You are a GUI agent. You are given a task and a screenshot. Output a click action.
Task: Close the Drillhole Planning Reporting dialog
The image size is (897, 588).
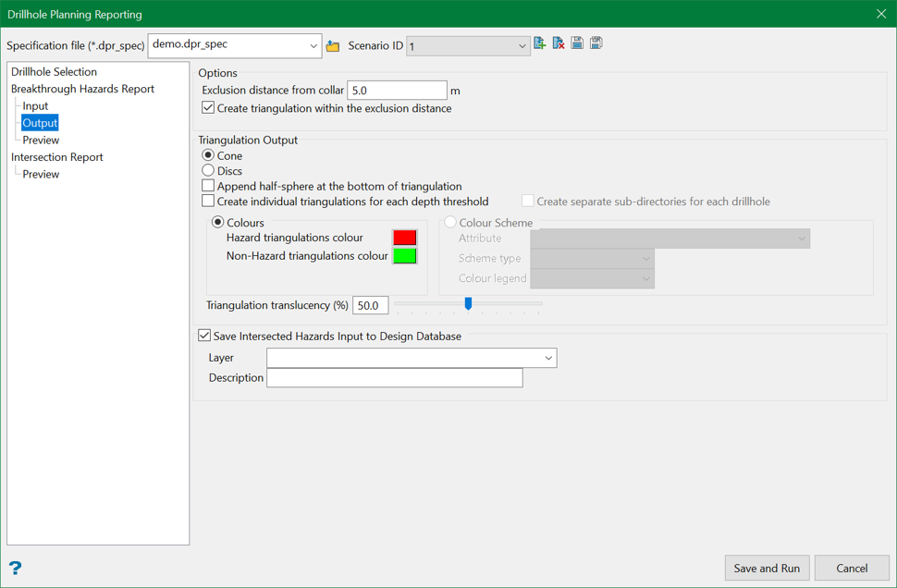(x=880, y=14)
